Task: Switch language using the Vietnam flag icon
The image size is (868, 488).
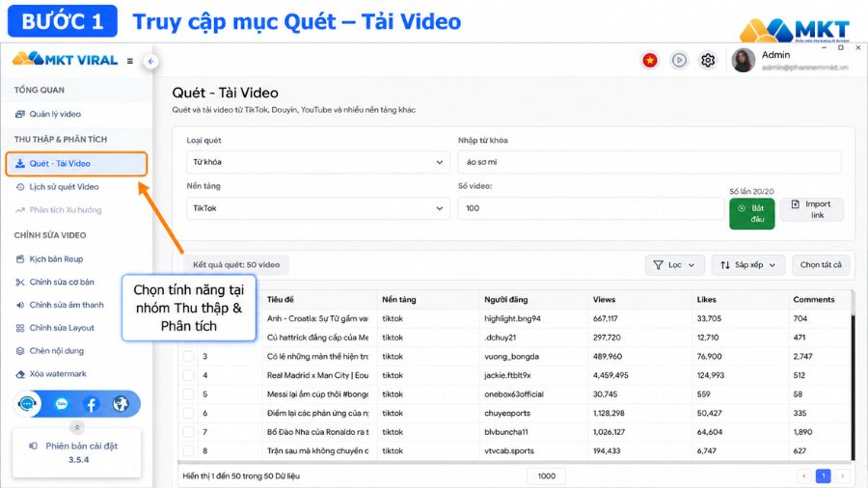Action: (650, 60)
